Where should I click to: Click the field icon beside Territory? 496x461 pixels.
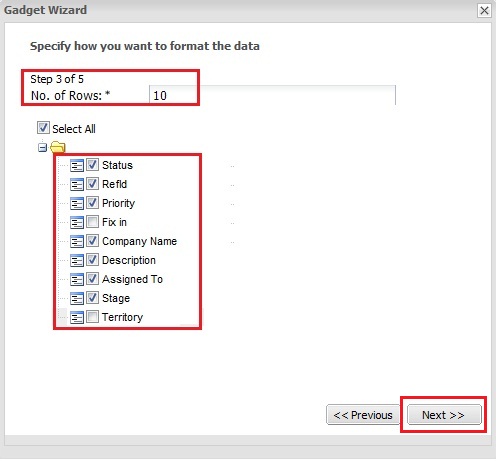tap(77, 317)
